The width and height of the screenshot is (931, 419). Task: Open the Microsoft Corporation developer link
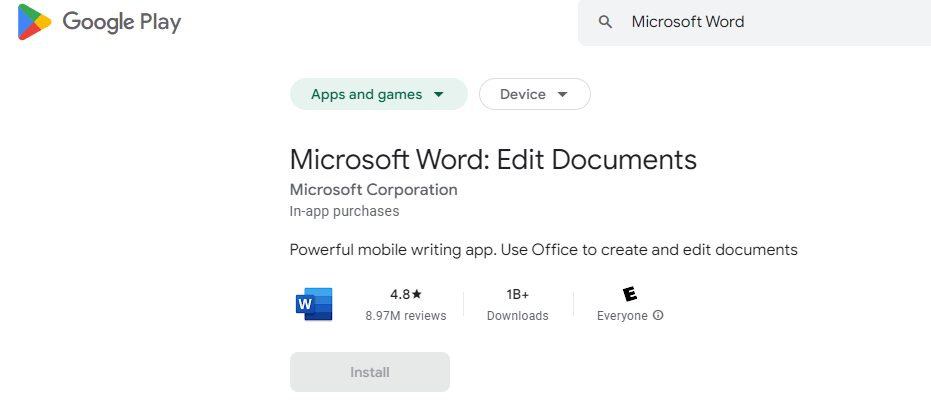pos(373,190)
